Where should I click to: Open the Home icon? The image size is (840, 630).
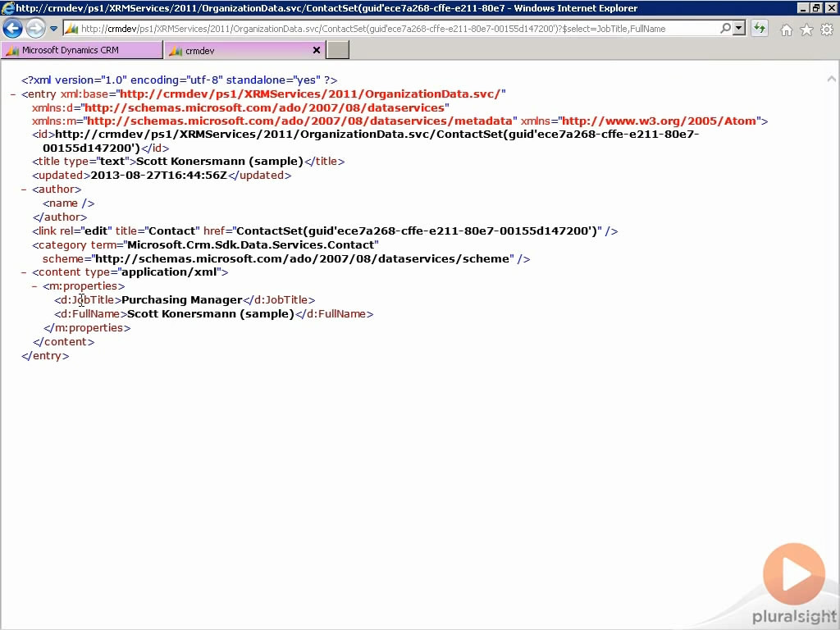pos(786,30)
